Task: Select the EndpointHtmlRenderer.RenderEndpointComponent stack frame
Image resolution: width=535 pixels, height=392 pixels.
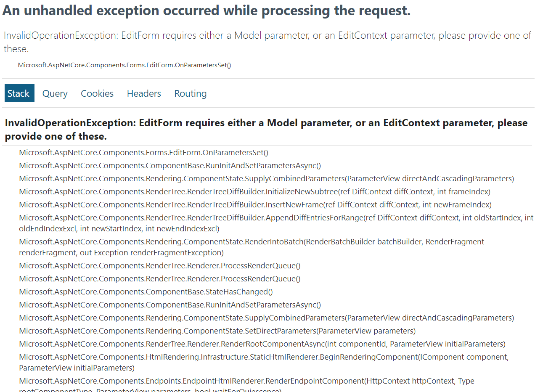Action: pos(246,381)
